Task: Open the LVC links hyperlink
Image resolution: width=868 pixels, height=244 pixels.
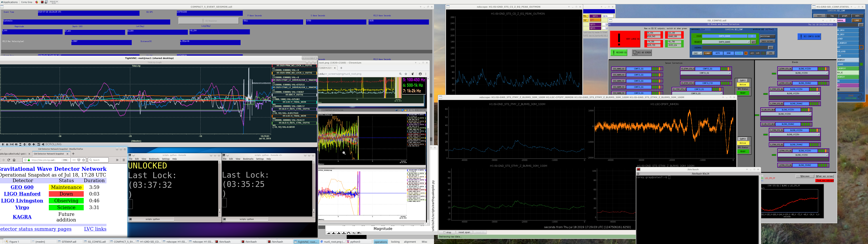Action: pyautogui.click(x=95, y=229)
